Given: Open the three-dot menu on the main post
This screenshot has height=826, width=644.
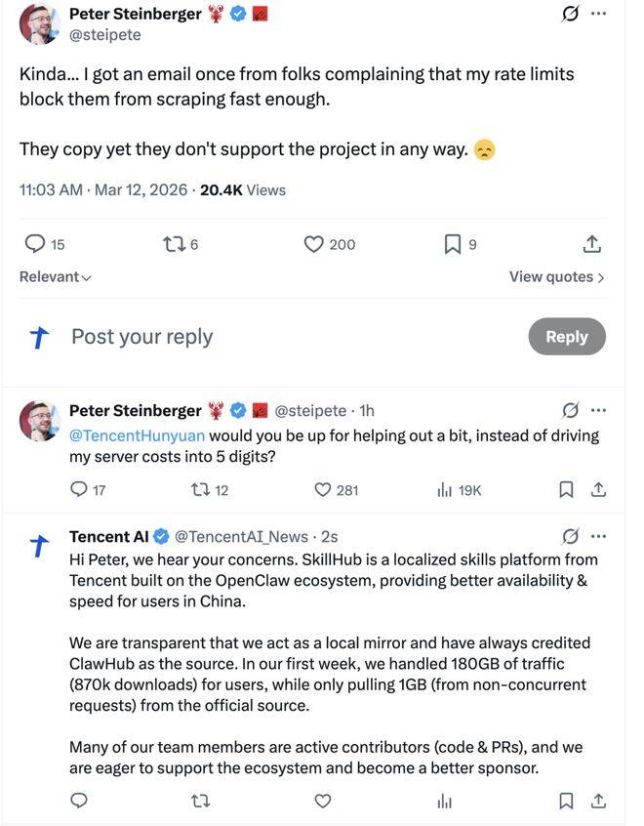Looking at the screenshot, I should [x=598, y=14].
